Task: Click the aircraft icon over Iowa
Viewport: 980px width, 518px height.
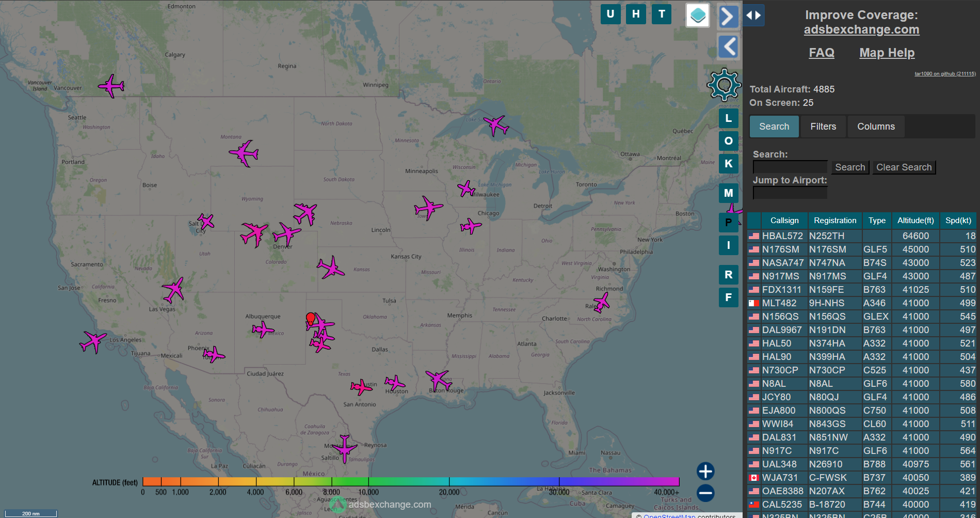Action: click(428, 208)
